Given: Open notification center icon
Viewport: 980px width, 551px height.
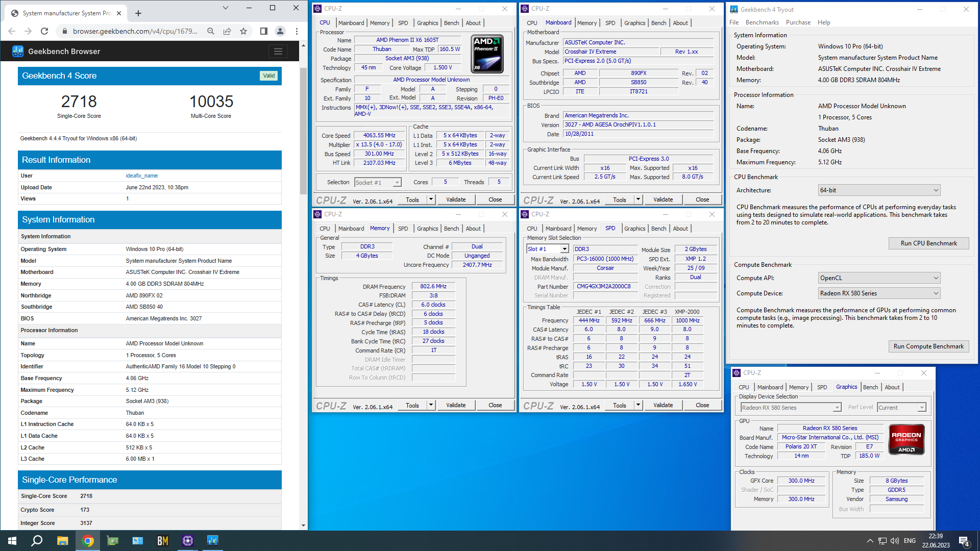Looking at the screenshot, I should [964, 541].
